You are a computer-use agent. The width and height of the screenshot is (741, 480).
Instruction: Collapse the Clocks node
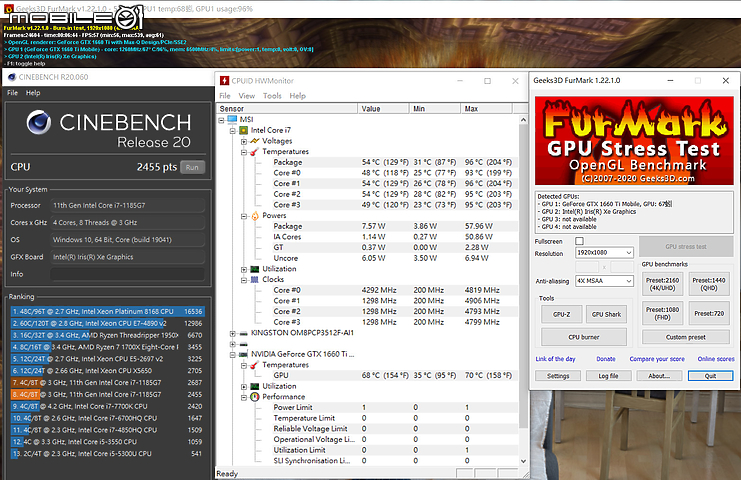pyautogui.click(x=244, y=280)
